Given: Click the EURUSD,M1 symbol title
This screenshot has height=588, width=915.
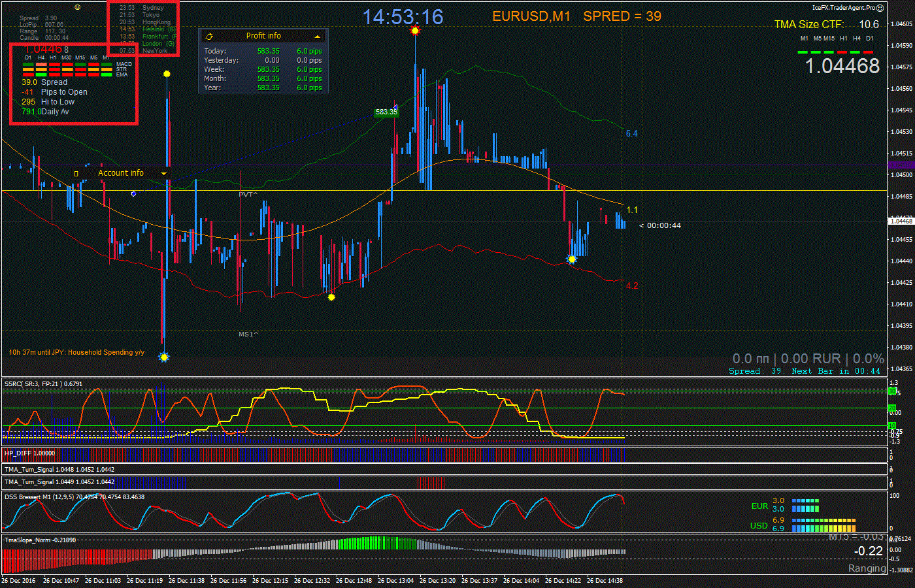Looking at the screenshot, I should [x=531, y=16].
